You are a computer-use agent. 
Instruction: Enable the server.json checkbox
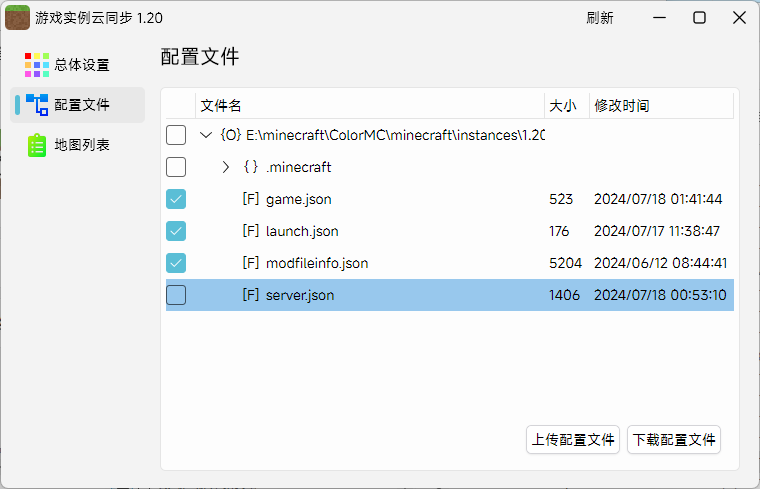click(176, 295)
